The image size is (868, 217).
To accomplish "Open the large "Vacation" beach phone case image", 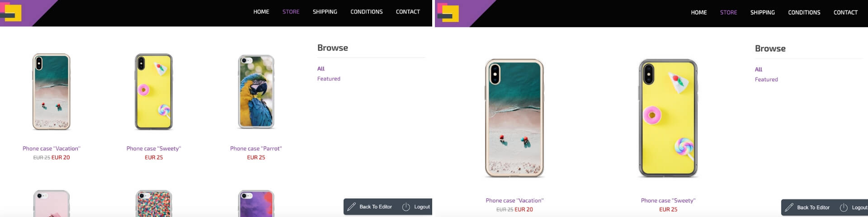I will (x=514, y=118).
